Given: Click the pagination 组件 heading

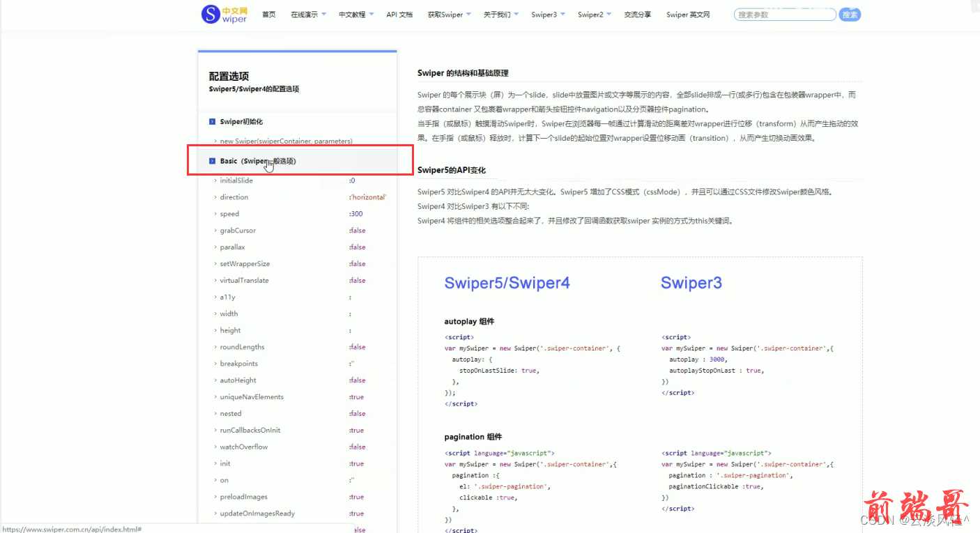Looking at the screenshot, I should (473, 437).
